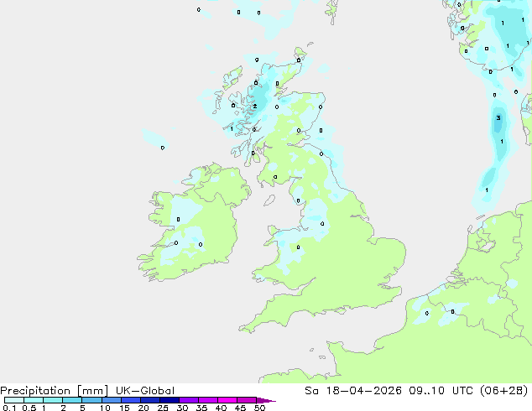The height and width of the screenshot is (411, 532).
Task: Click the 2–5 mm legend swatch
Action: 72,400
